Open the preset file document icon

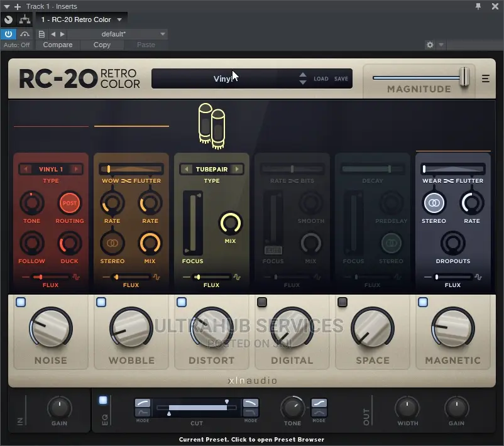coord(41,34)
